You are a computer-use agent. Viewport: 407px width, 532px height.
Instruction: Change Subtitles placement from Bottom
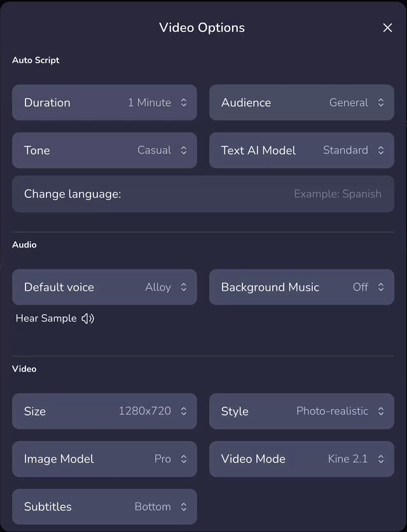click(x=104, y=507)
